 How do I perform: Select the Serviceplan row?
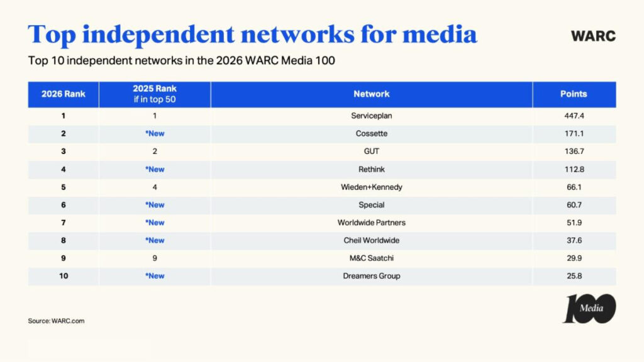pos(371,116)
